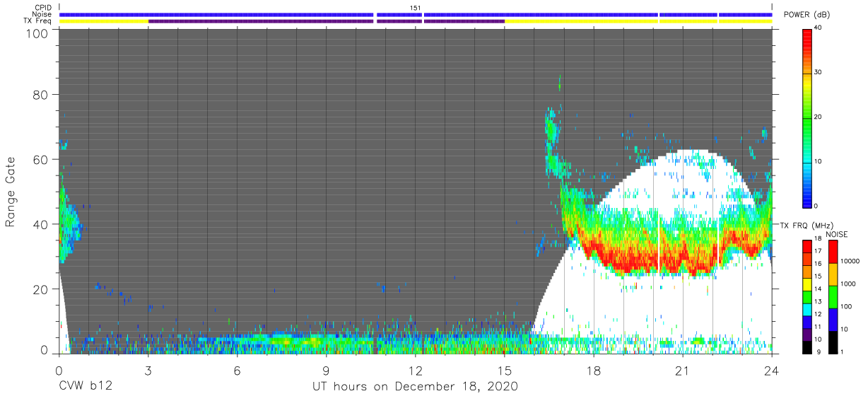The image size is (868, 401).
Task: Click the 9 tick on UT hours axis
Action: click(x=326, y=369)
